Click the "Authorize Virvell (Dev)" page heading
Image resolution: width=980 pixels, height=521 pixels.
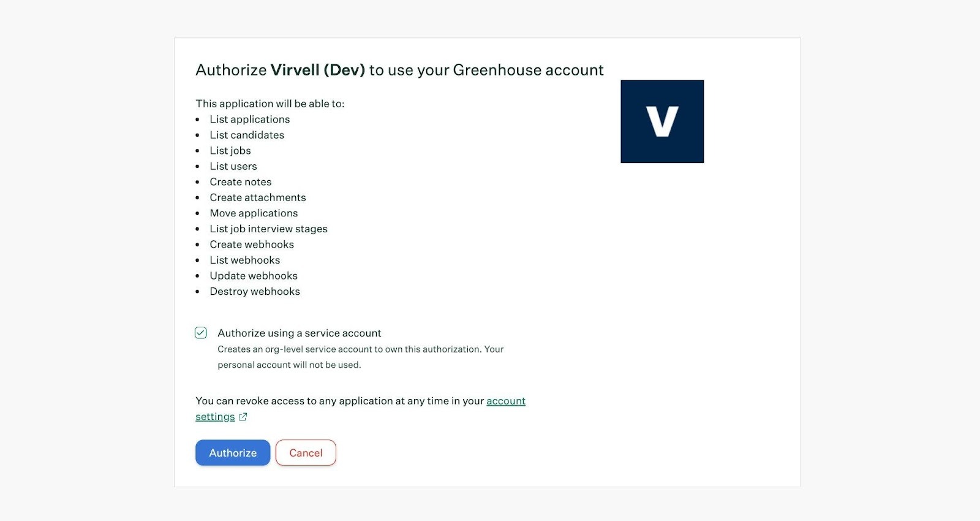399,70
